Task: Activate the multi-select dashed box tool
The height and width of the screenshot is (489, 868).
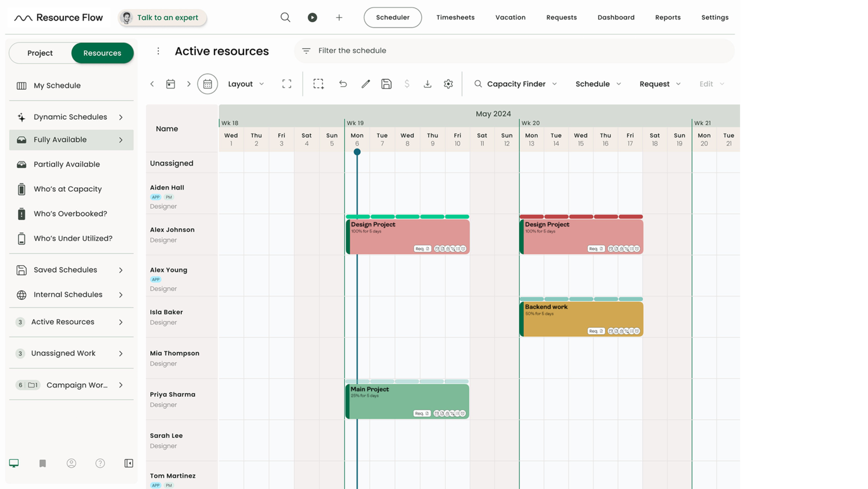Action: [x=318, y=83]
